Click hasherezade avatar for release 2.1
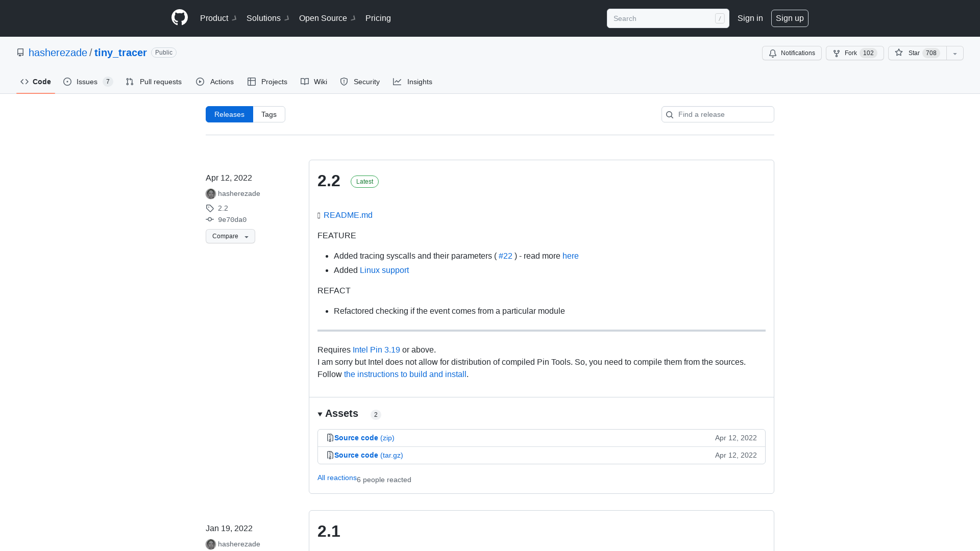Viewport: 980px width, 551px height. click(x=211, y=544)
